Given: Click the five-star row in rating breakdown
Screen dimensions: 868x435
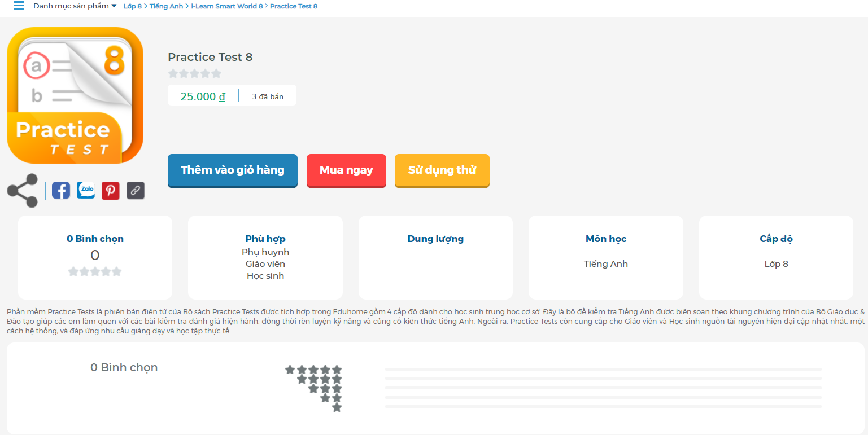Looking at the screenshot, I should point(313,370).
